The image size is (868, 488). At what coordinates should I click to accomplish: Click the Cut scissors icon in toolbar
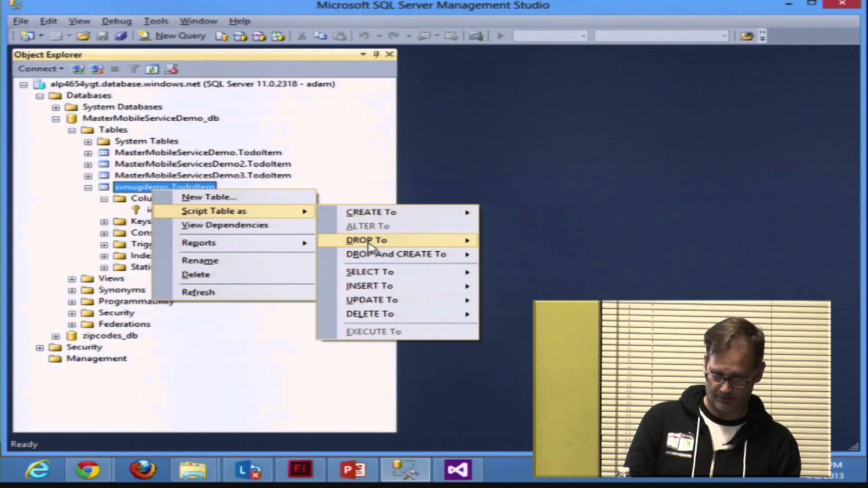coord(302,36)
